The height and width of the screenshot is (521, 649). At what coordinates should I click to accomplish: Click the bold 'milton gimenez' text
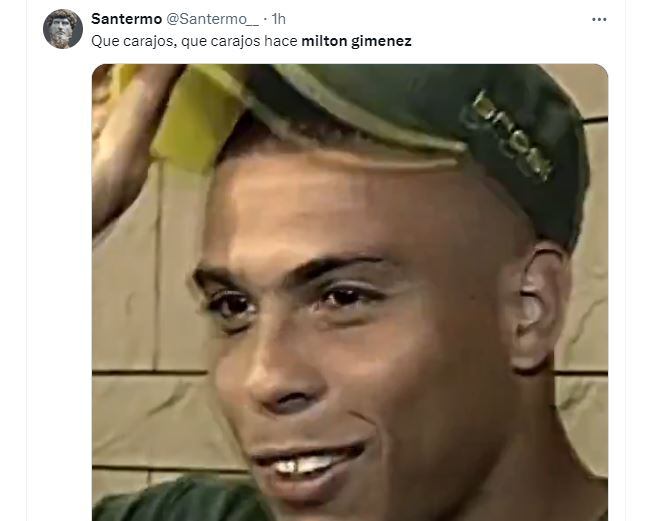point(356,41)
